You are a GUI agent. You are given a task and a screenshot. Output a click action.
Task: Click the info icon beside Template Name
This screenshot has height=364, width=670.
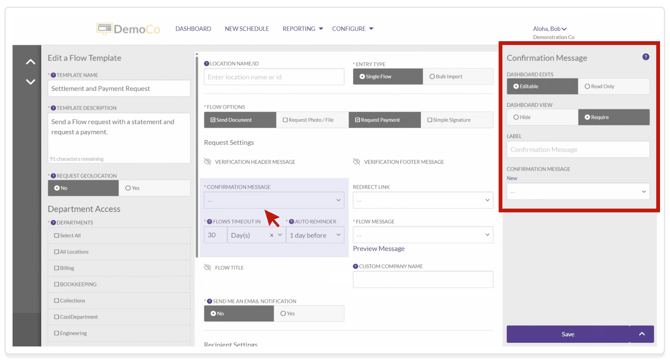(53, 75)
